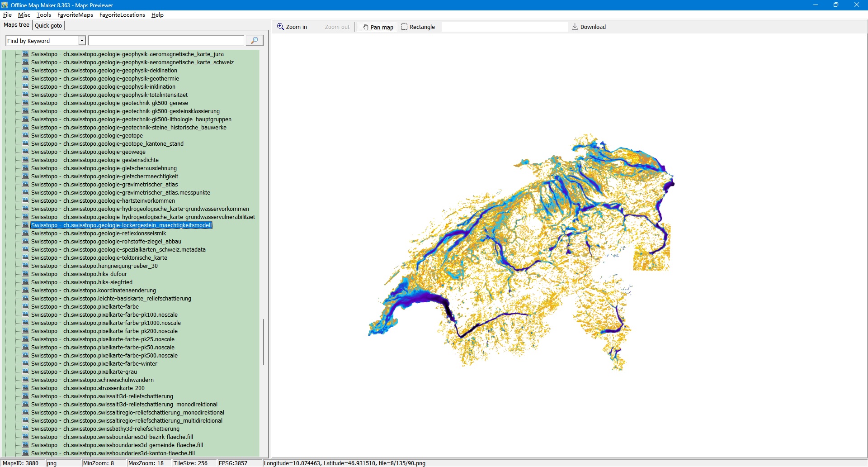868x467 pixels.
Task: Activate the Rectangle selection tool
Action: 418,27
